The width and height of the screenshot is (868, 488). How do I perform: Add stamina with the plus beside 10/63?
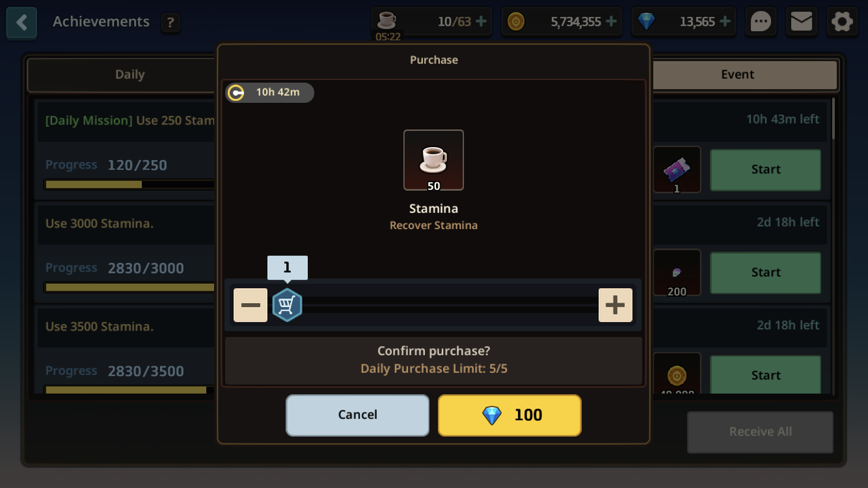[x=481, y=22]
